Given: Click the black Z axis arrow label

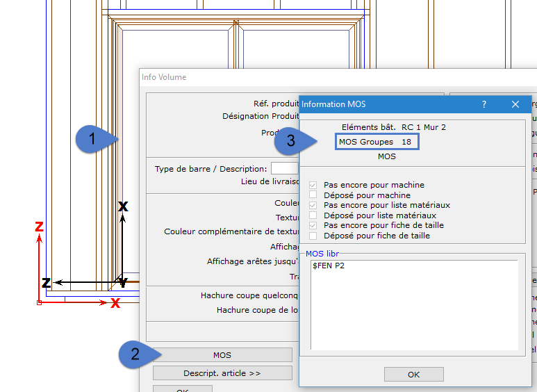Looking at the screenshot, I should click(46, 283).
